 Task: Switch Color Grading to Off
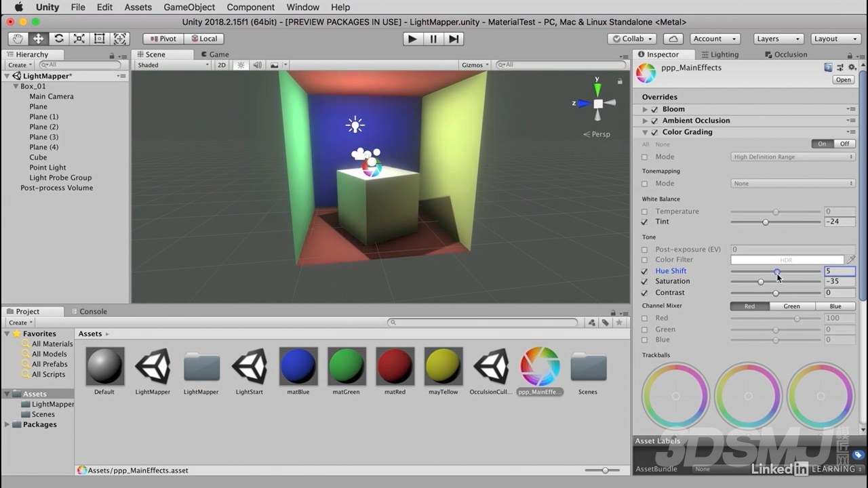point(844,144)
